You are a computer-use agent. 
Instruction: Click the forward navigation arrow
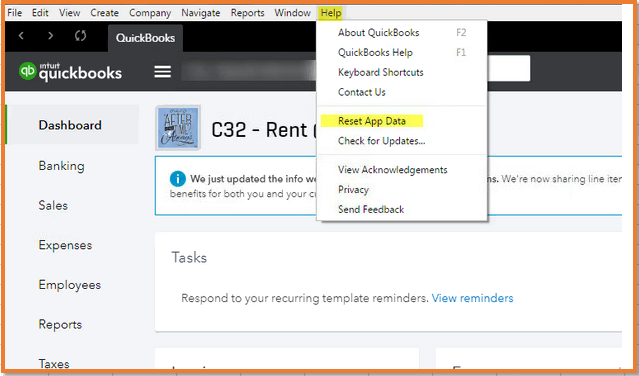pyautogui.click(x=51, y=36)
